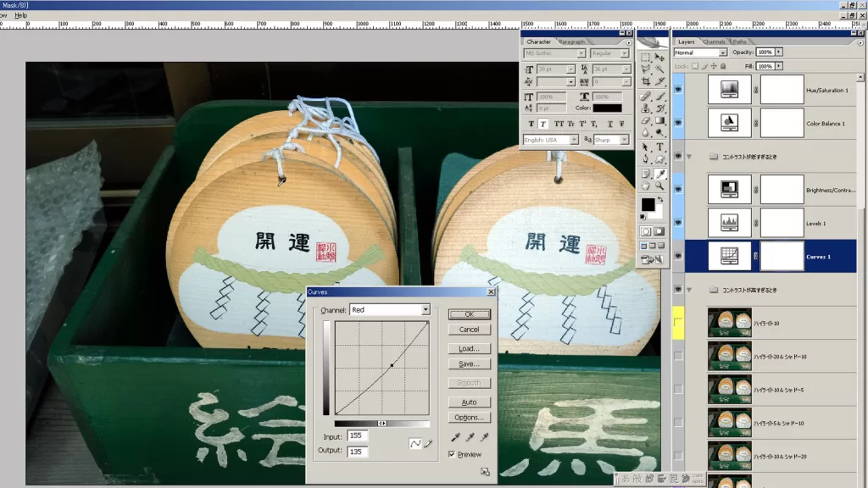Click the Input value field in Curves dialog
The height and width of the screenshot is (488, 868).
pyautogui.click(x=359, y=435)
